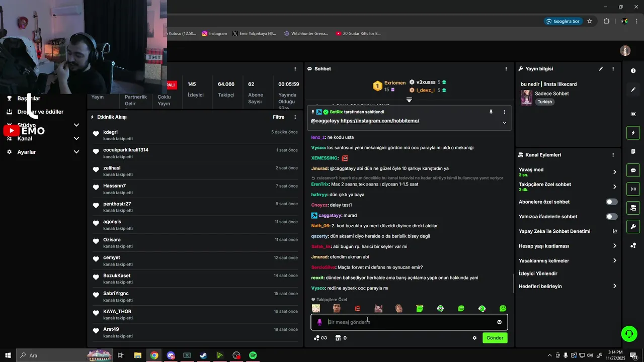Select the three-dots cluster icon in the right sidebar
Screen dimensions: 644x362
633,245
